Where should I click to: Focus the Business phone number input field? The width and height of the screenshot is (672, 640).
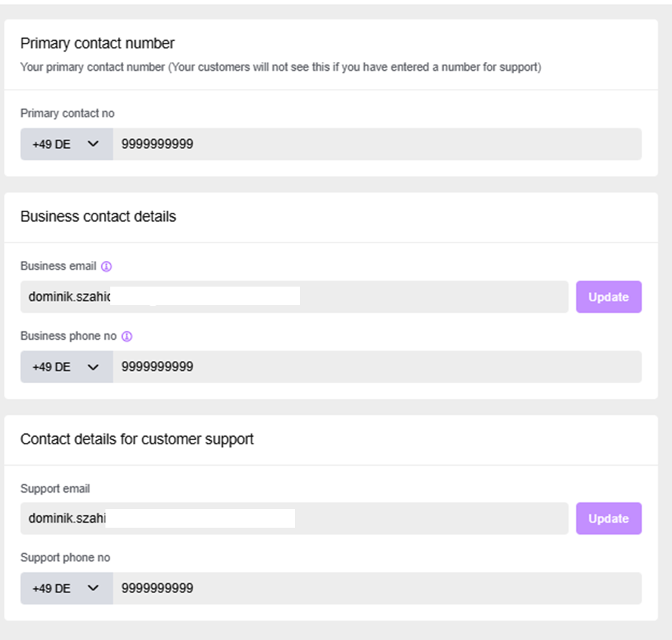(377, 367)
